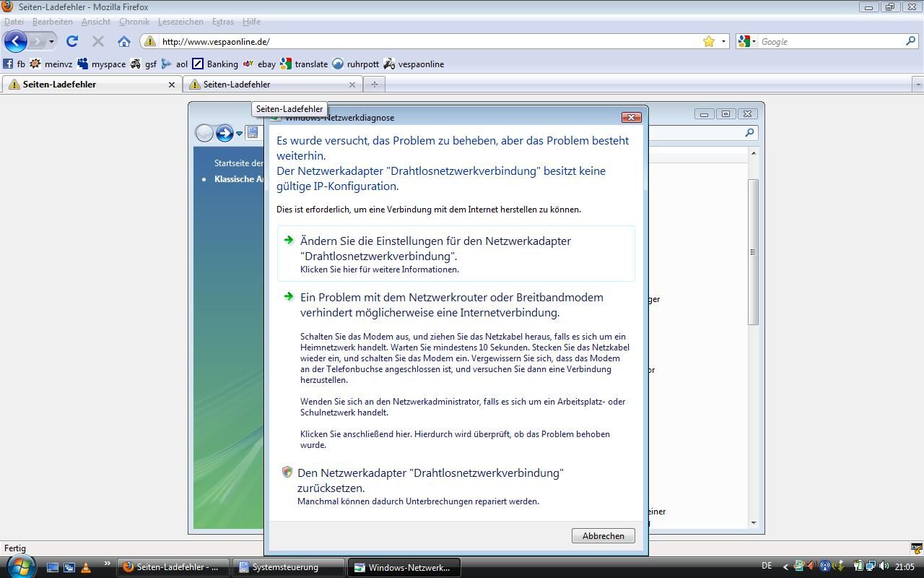Viewport: 924px width, 578px height.
Task: Open the Windows Start orb
Action: [19, 566]
